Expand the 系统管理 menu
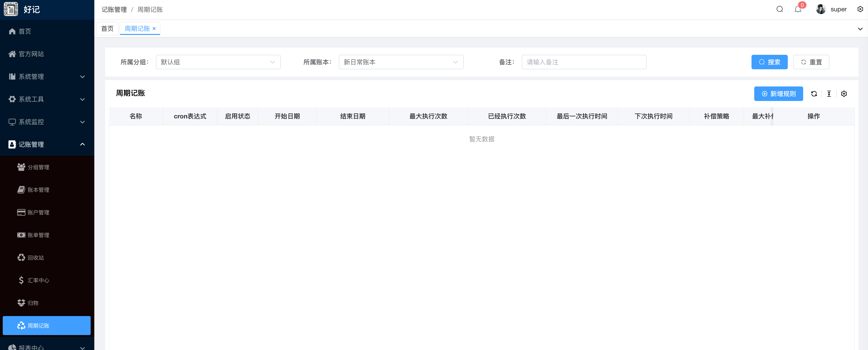 (47, 76)
